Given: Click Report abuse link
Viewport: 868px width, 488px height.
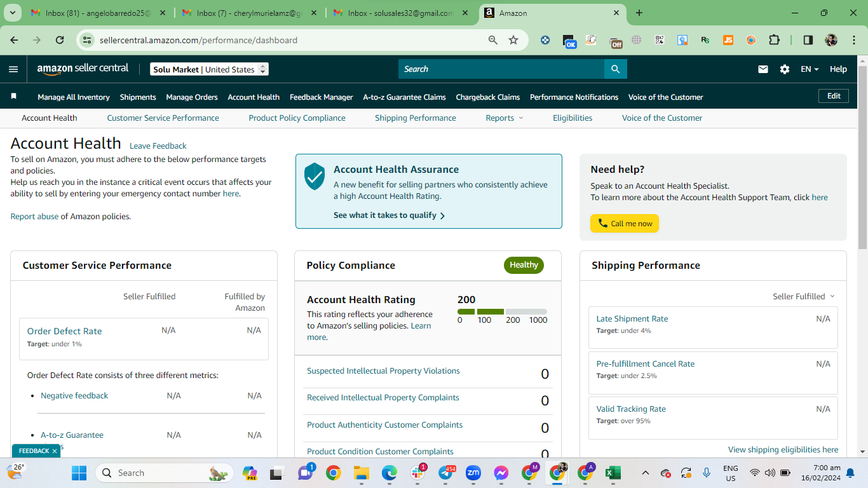Looking at the screenshot, I should click(x=34, y=217).
